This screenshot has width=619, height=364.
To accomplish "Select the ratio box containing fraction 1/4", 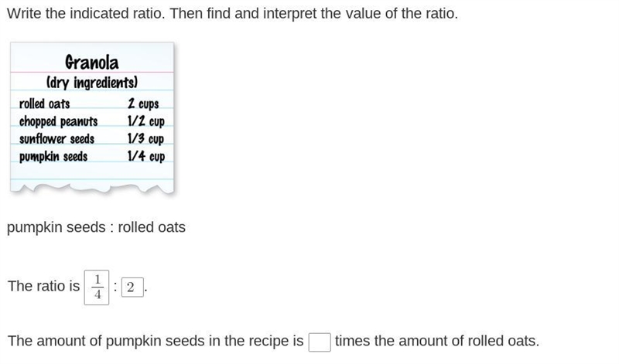I will pos(97,287).
